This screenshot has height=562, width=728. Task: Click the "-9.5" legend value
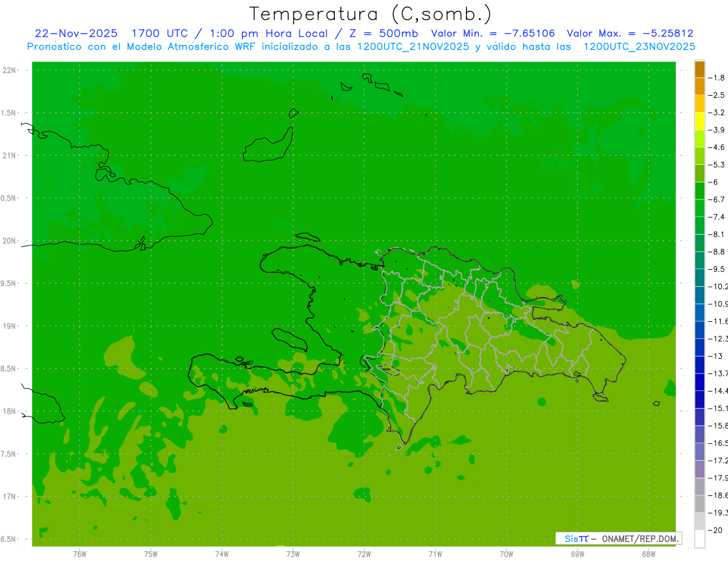716,269
